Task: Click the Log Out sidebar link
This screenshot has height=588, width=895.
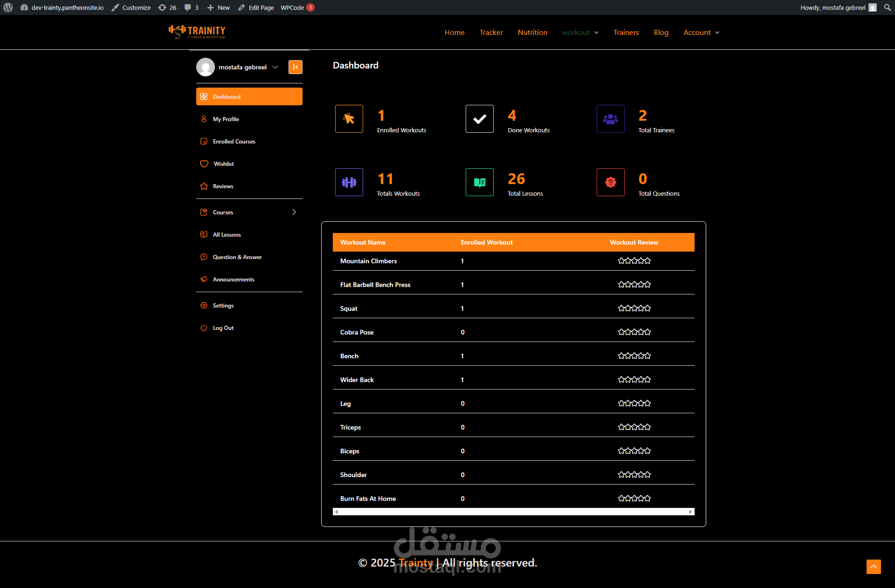Action: 223,328
